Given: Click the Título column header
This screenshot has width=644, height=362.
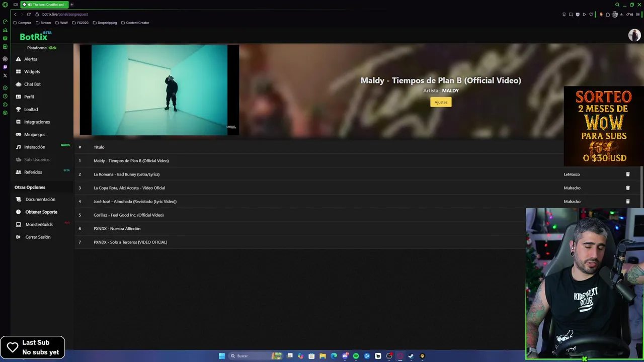Looking at the screenshot, I should click(x=99, y=147).
